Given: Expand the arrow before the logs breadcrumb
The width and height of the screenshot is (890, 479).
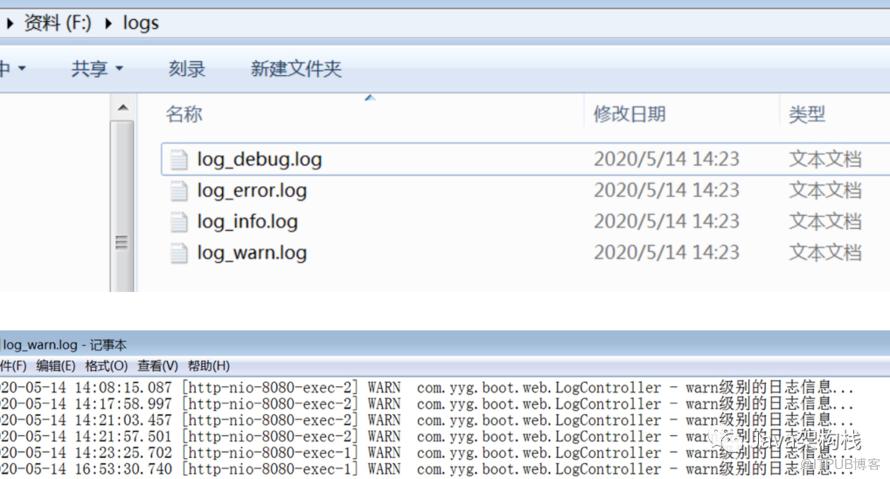Looking at the screenshot, I should [108, 24].
